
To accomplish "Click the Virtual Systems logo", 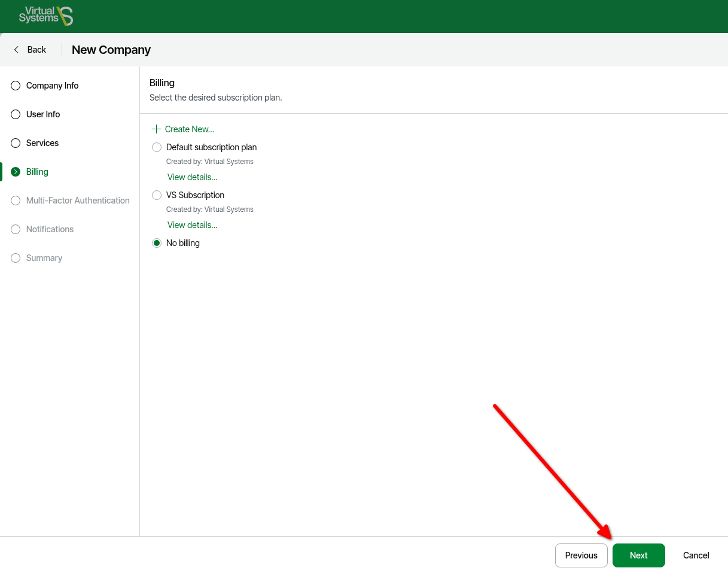I will 46,16.
